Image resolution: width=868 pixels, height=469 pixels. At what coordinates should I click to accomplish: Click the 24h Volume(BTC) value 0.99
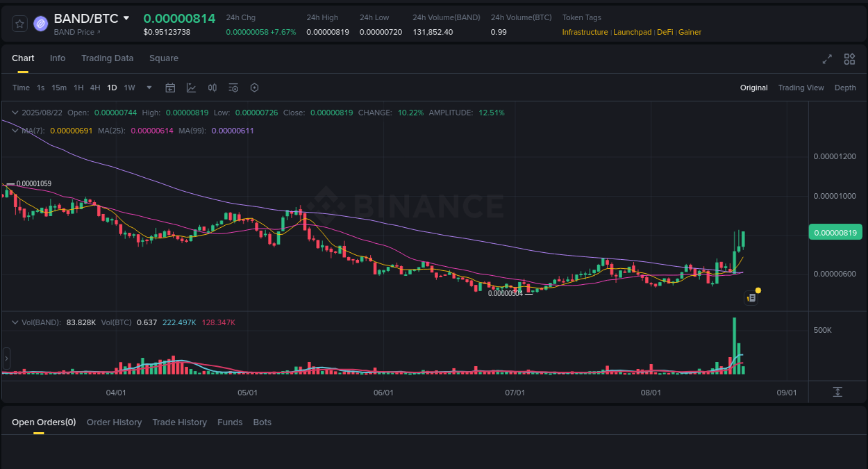pos(497,32)
